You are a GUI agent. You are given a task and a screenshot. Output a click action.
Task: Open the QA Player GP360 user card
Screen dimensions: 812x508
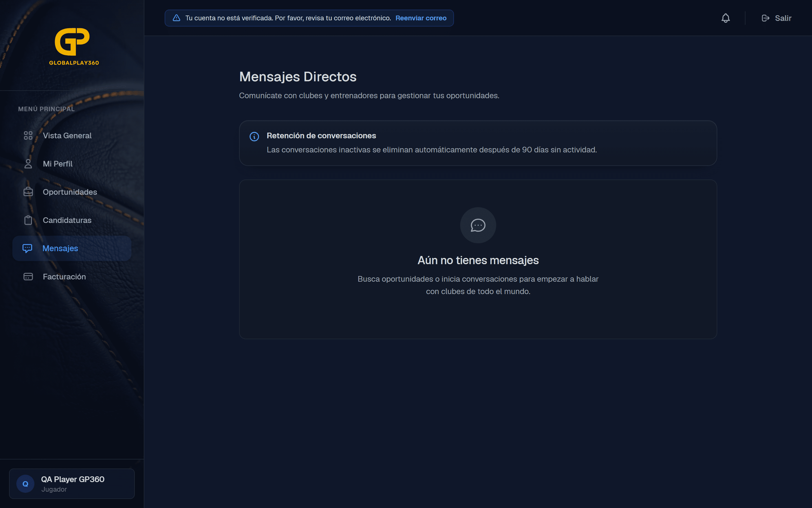point(72,484)
